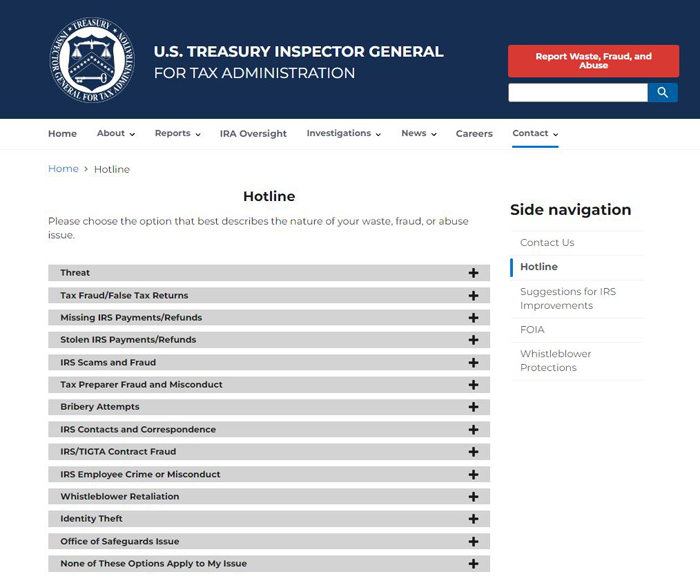Click plus icon on IRS Scams and Fraud
This screenshot has width=700, height=581.
pos(473,363)
